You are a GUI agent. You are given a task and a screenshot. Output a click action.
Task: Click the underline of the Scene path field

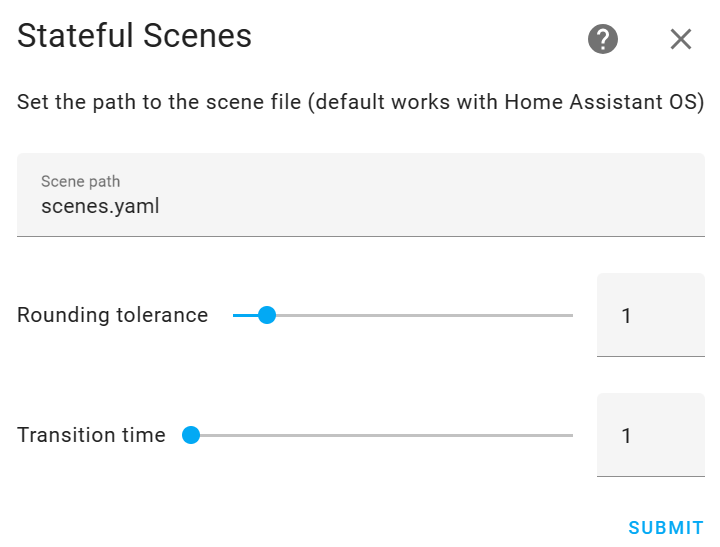point(360,236)
